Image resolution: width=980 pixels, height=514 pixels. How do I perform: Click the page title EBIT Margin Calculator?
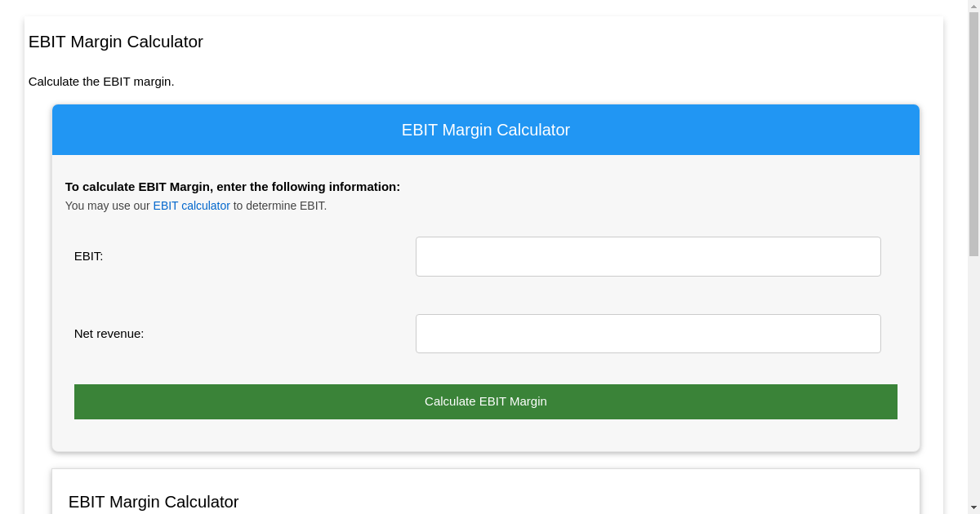click(115, 42)
